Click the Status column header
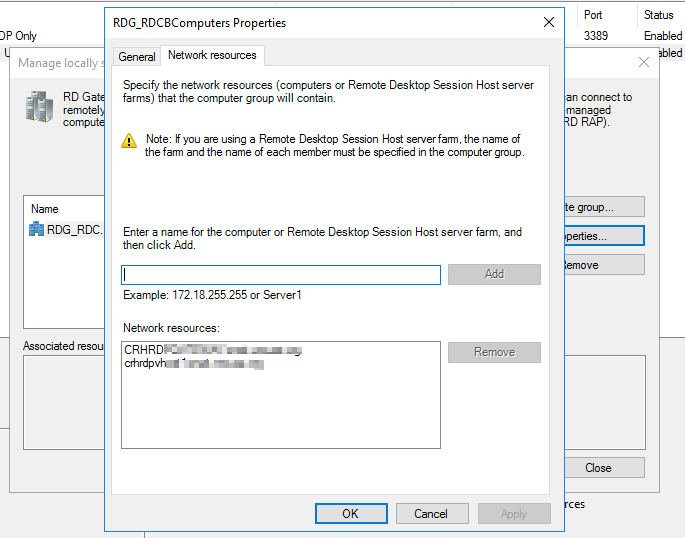The height and width of the screenshot is (538, 685). [x=658, y=15]
